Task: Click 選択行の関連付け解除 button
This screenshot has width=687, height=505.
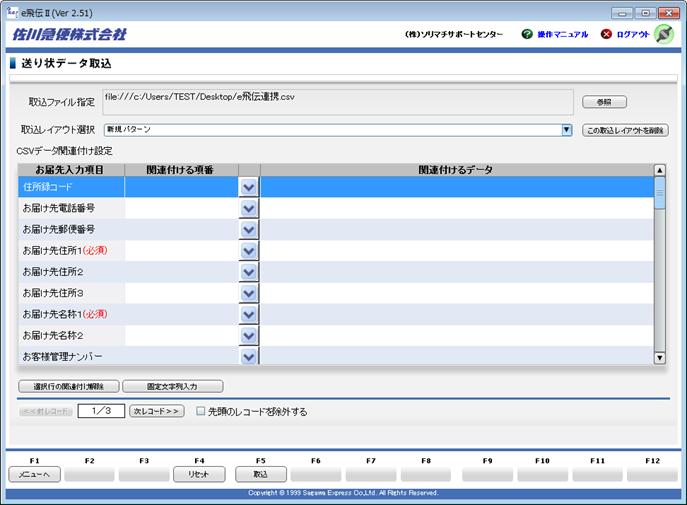Action: [69, 386]
